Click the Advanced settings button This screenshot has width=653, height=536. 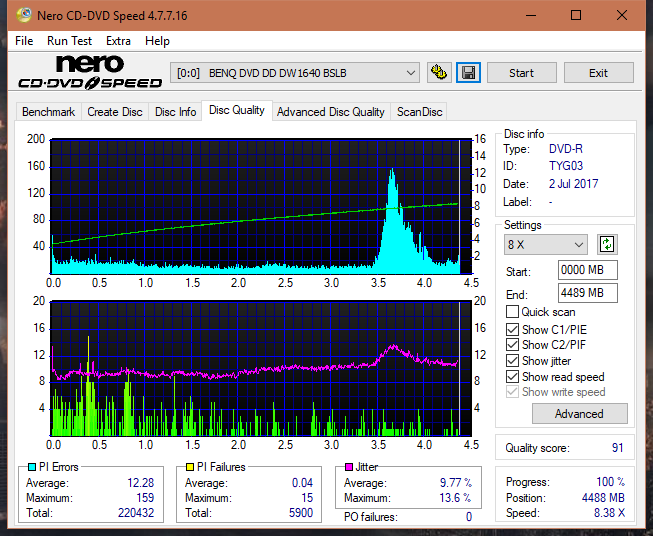point(579,414)
